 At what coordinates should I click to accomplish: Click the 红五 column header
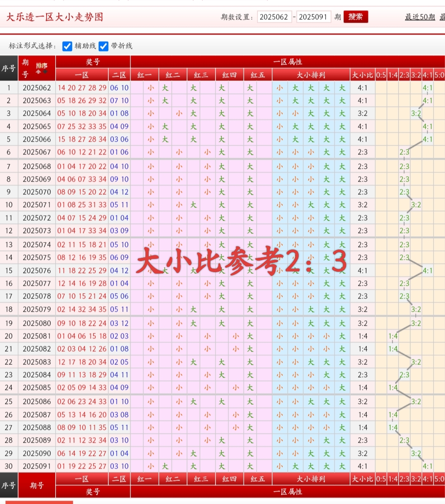257,75
